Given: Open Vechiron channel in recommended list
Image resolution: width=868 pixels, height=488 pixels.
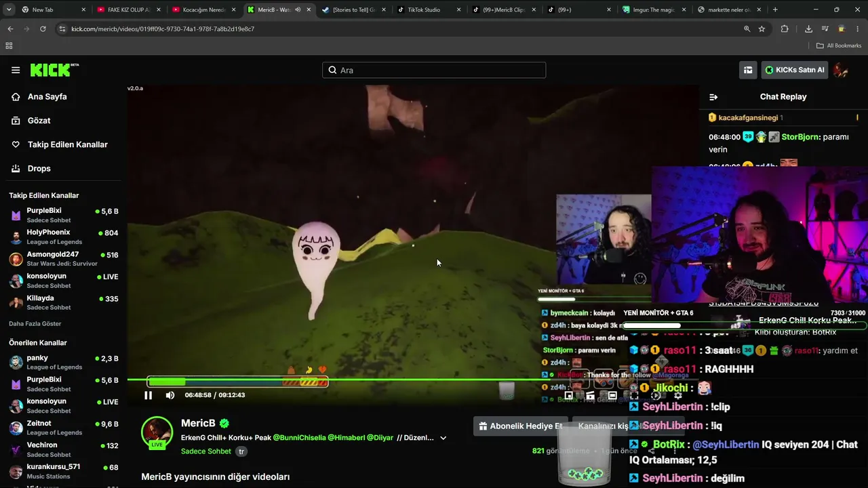Looking at the screenshot, I should click(x=64, y=449).
